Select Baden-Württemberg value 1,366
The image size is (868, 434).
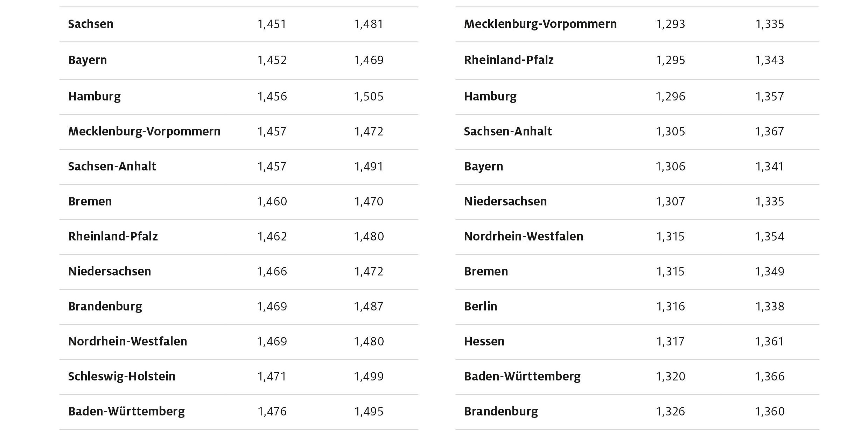(770, 376)
